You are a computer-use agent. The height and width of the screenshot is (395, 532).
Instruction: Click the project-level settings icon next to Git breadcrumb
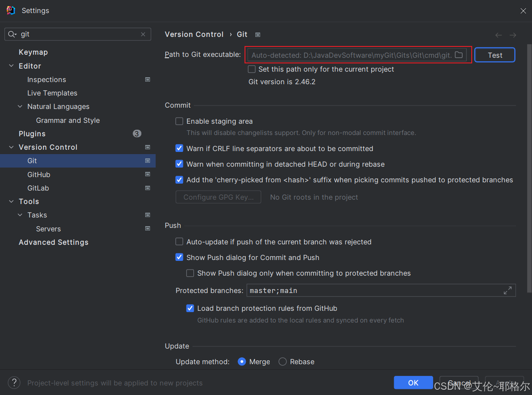[258, 35]
